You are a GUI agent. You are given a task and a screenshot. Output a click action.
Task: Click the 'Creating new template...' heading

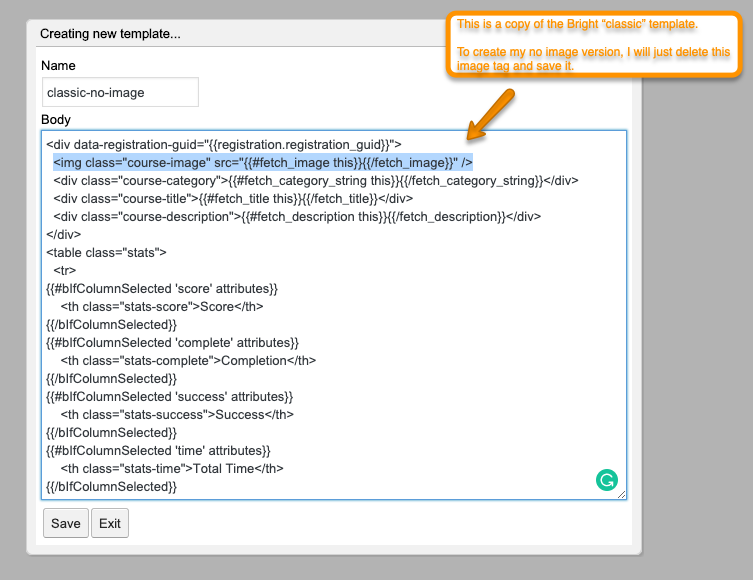pyautogui.click(x=110, y=34)
